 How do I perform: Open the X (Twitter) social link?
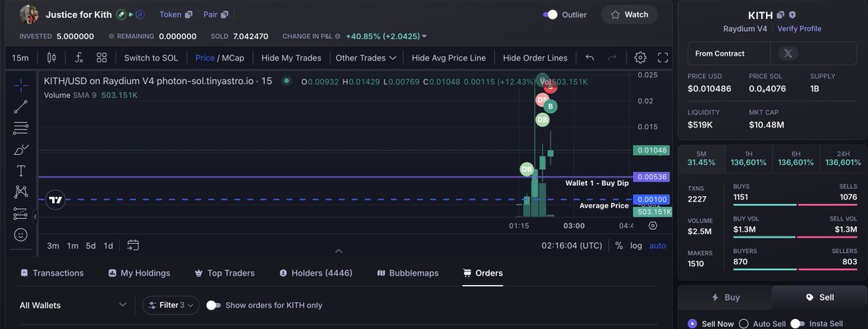click(788, 54)
